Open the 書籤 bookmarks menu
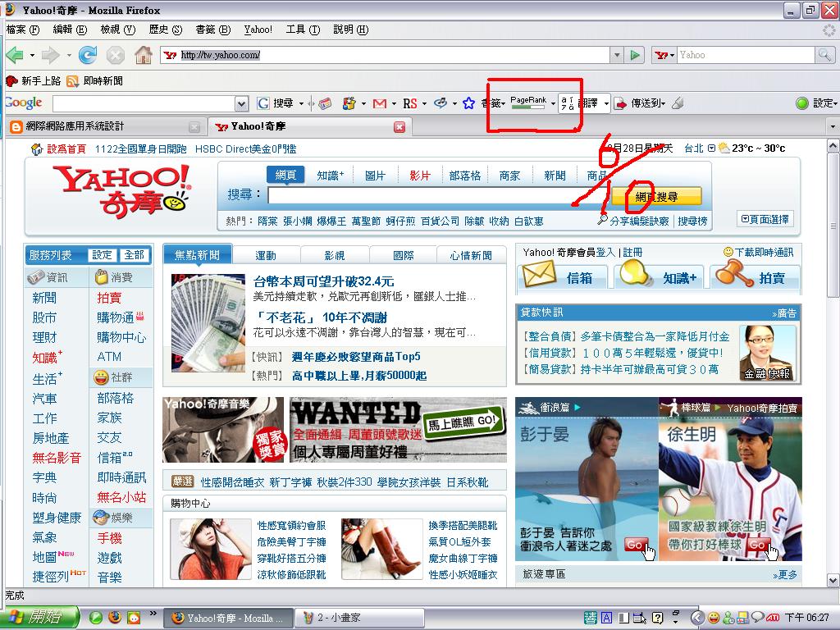The image size is (840, 630). (x=212, y=30)
